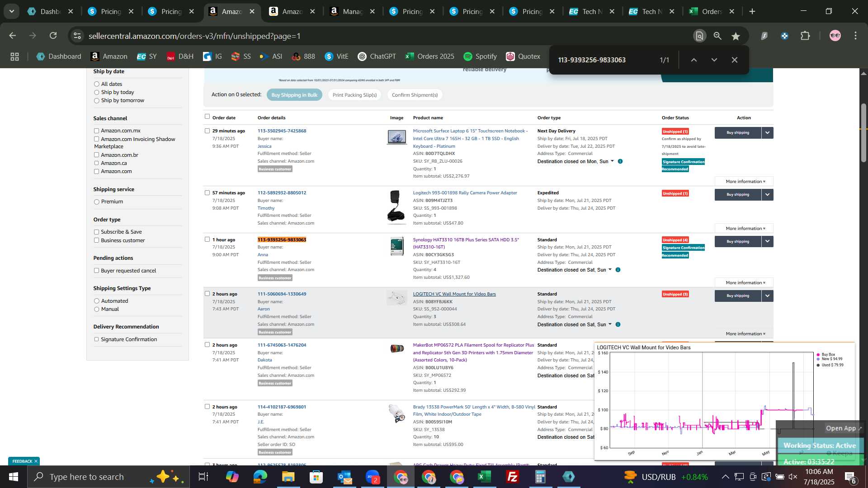The image size is (868, 488).
Task: Click info icon beside Destination closed Mon, Sun
Action: coord(620,161)
